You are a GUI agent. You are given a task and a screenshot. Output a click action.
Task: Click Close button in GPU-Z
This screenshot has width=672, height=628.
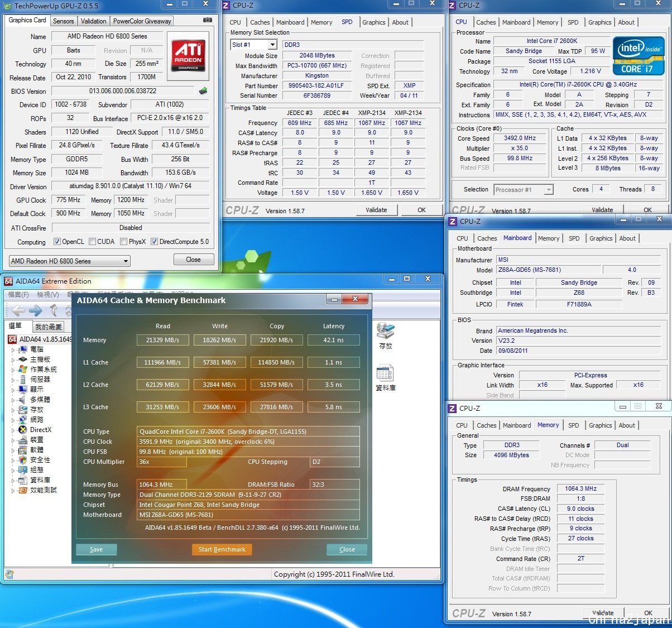pyautogui.click(x=193, y=260)
